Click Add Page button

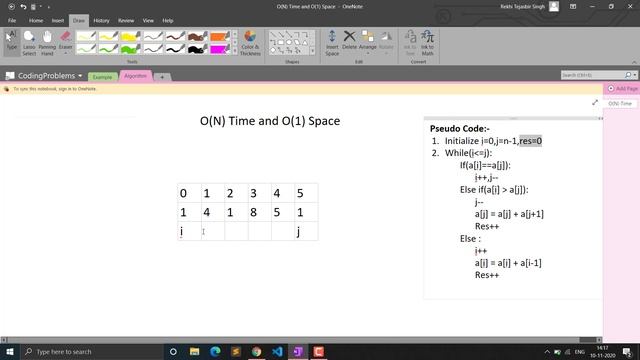tap(623, 89)
